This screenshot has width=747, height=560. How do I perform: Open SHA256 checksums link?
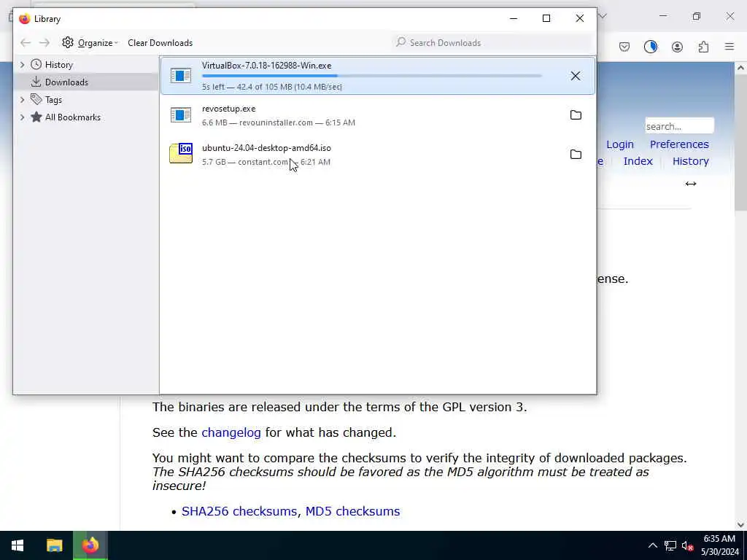coord(239,511)
